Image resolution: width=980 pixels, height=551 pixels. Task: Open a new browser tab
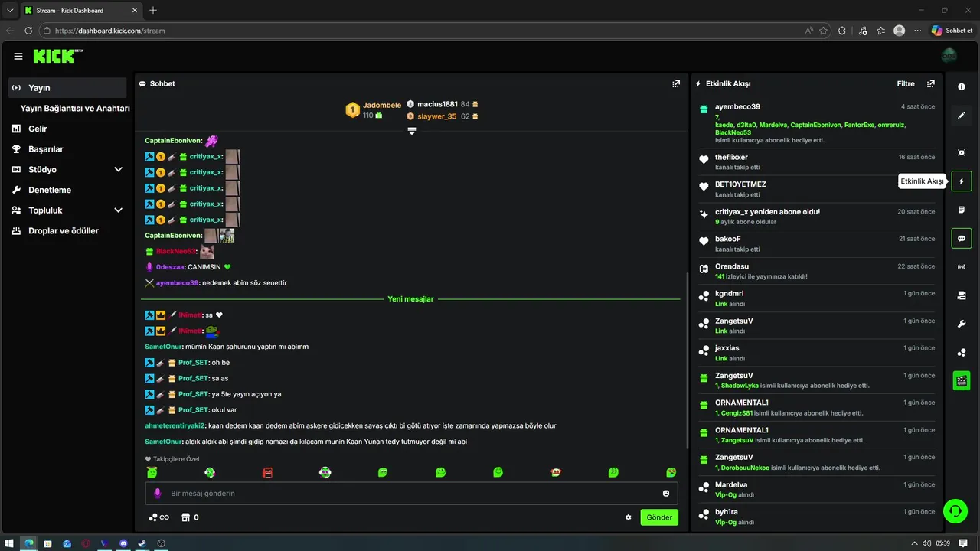153,10
